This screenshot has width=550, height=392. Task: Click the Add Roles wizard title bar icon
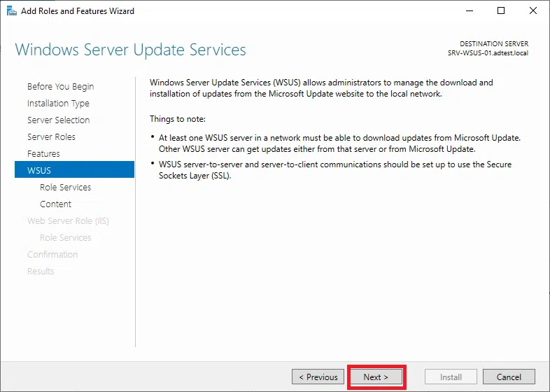click(x=10, y=11)
